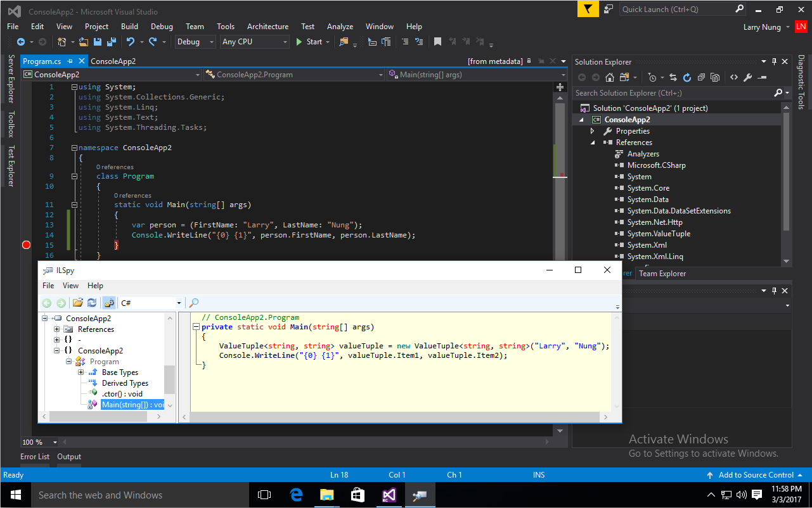This screenshot has width=812, height=508.
Task: Open Properties wrench in Solution Explorer toolbar
Action: (x=747, y=77)
